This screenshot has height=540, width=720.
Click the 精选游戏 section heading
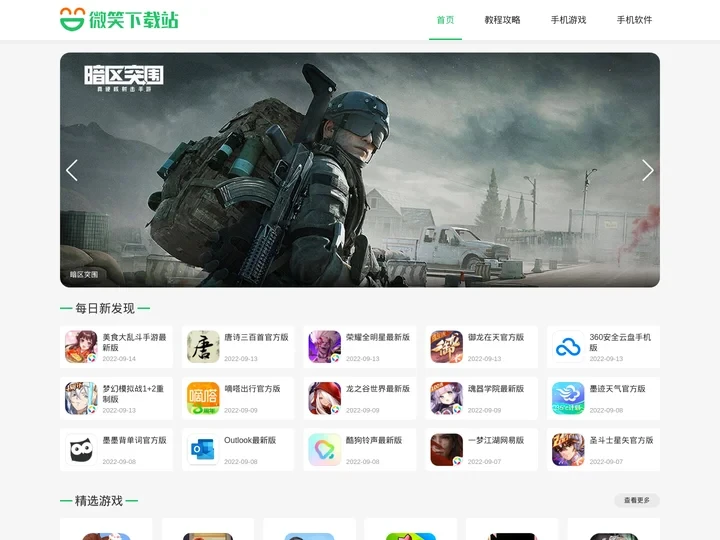[x=99, y=501]
